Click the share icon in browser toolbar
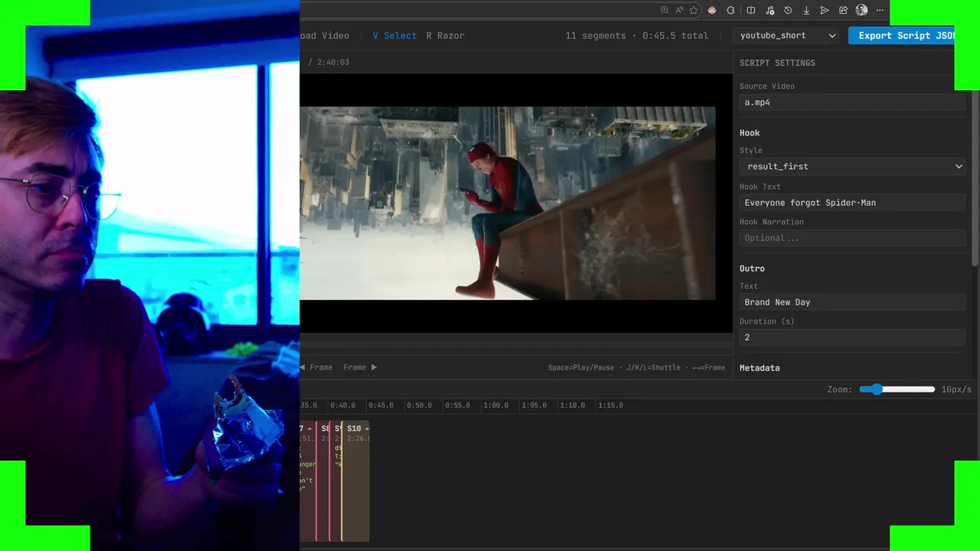This screenshot has width=980, height=551. pos(843,10)
